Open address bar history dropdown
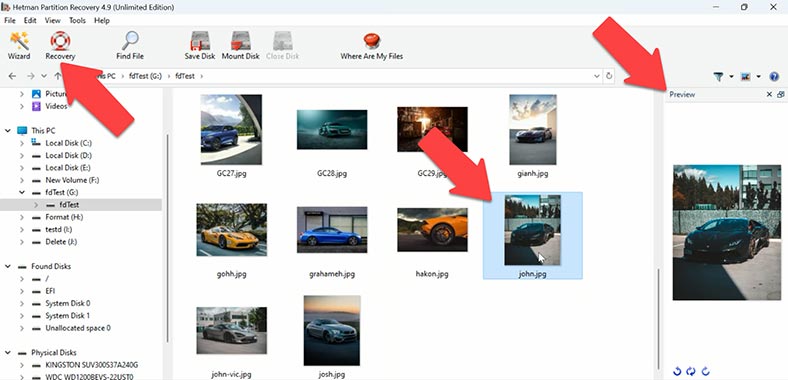The width and height of the screenshot is (788, 380). coord(597,76)
